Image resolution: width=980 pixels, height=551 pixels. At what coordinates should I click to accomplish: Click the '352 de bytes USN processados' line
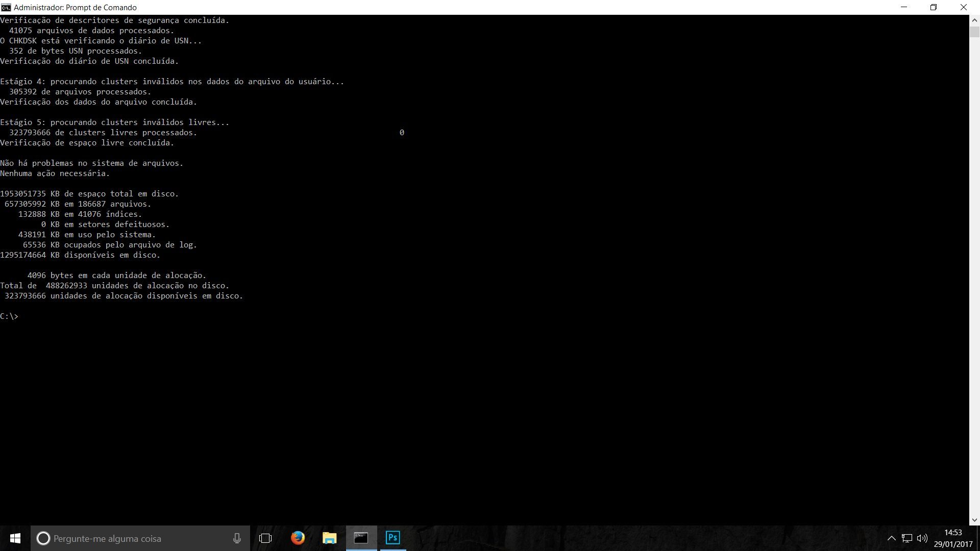pos(76,51)
